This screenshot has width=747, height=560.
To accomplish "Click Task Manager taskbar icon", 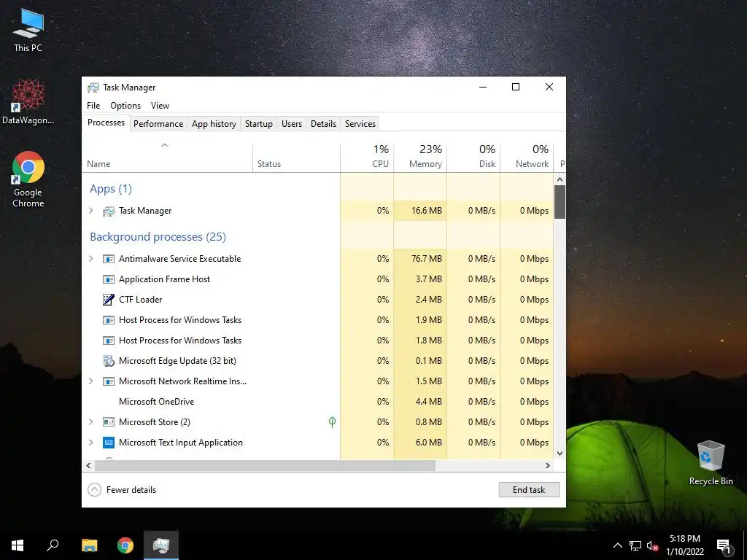I will (161, 545).
